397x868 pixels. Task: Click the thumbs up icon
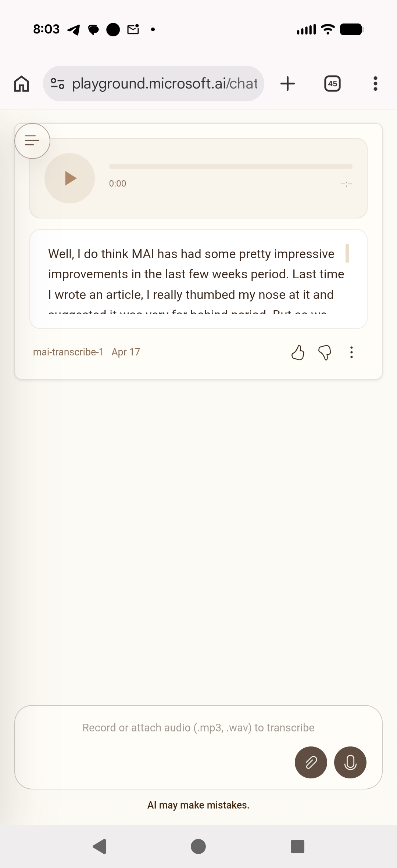pyautogui.click(x=298, y=352)
